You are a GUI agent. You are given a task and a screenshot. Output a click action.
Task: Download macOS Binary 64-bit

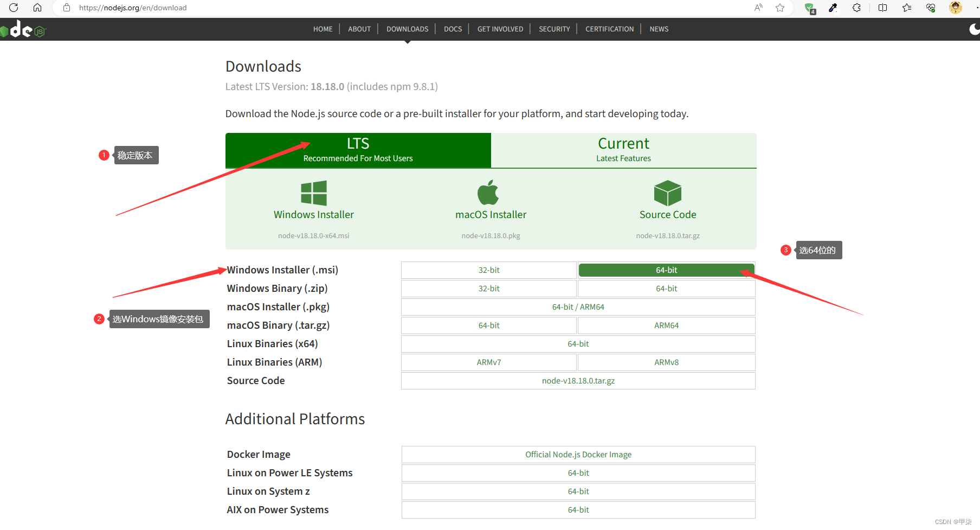tap(489, 325)
